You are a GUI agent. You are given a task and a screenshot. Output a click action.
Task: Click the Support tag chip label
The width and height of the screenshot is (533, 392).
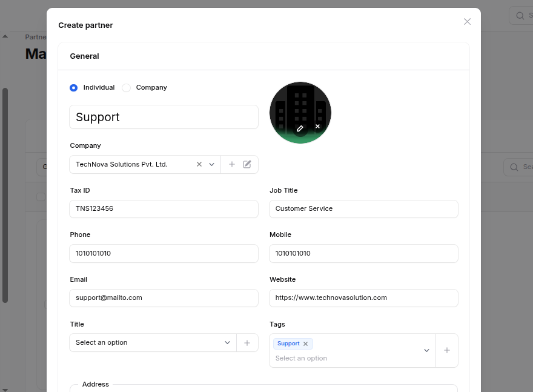coord(288,344)
